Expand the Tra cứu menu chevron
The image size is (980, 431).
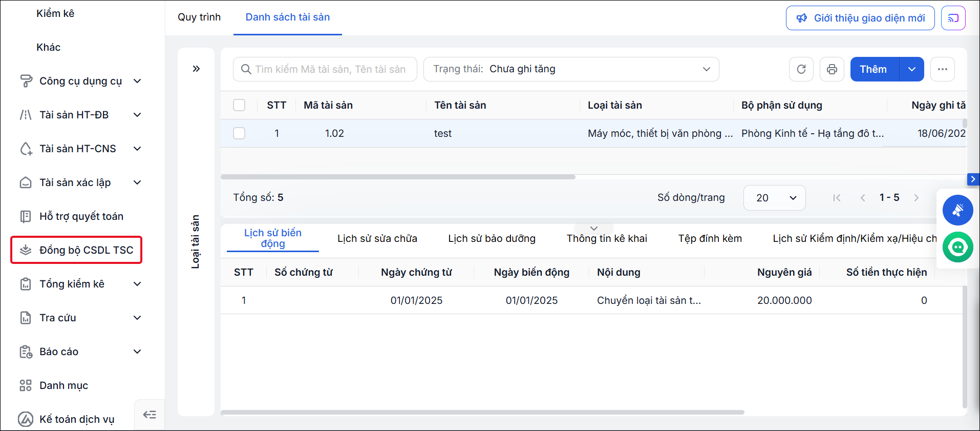click(x=137, y=318)
